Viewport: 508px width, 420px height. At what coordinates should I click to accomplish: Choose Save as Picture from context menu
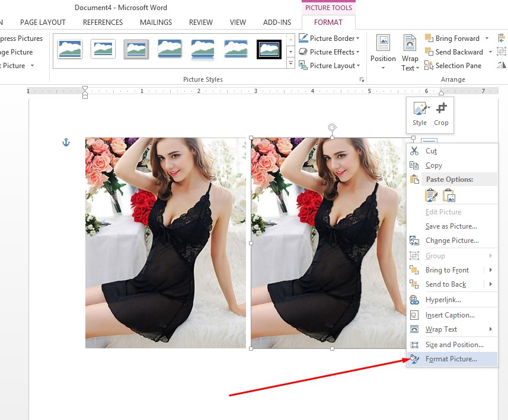coord(452,226)
